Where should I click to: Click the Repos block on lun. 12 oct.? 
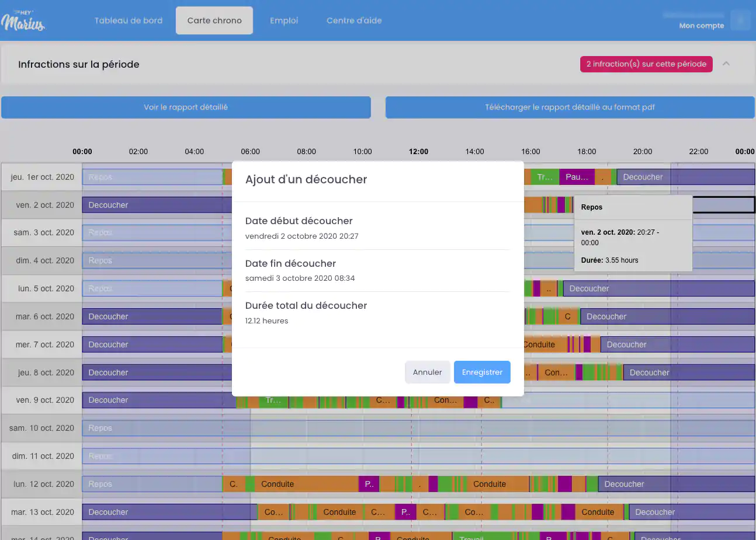(152, 484)
